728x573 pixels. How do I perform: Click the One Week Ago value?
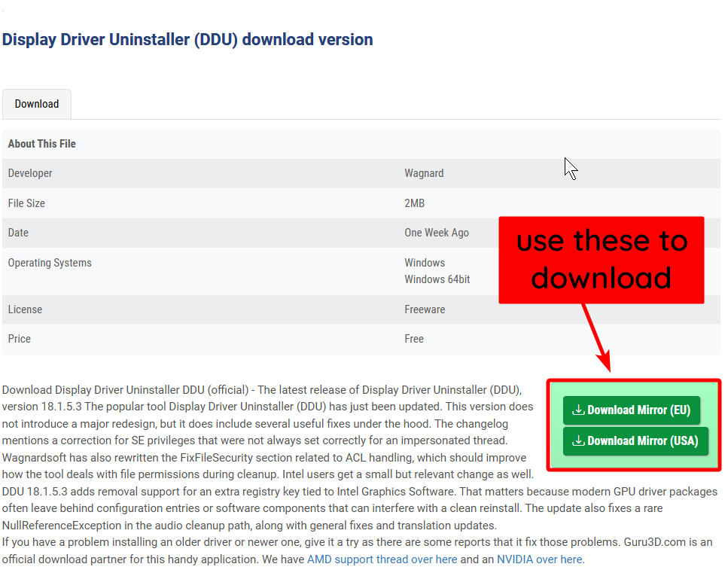(x=437, y=233)
